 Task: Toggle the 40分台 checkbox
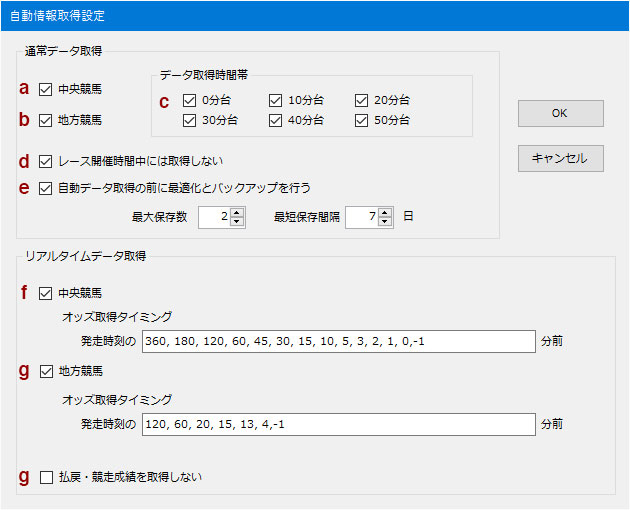[275, 120]
